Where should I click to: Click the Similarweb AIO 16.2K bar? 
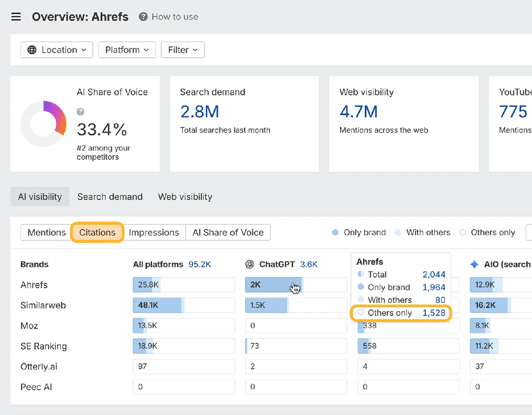click(501, 305)
